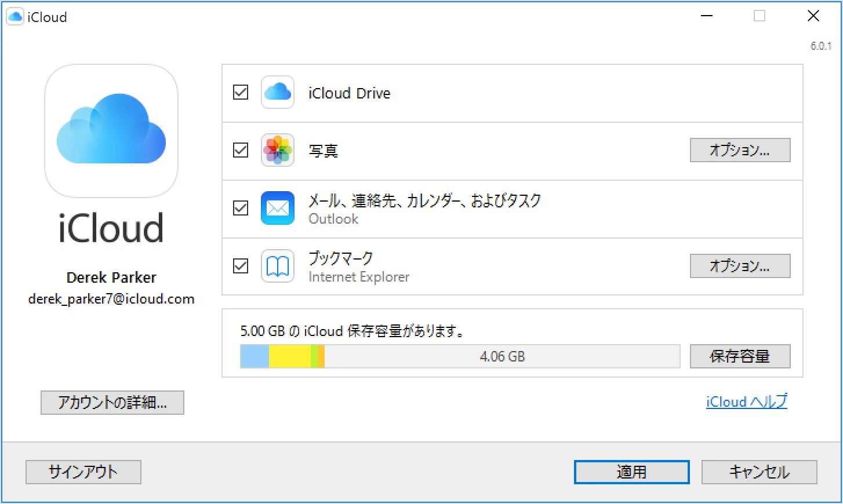
Task: Click the iCloud Drive cloud icon
Action: point(278,92)
